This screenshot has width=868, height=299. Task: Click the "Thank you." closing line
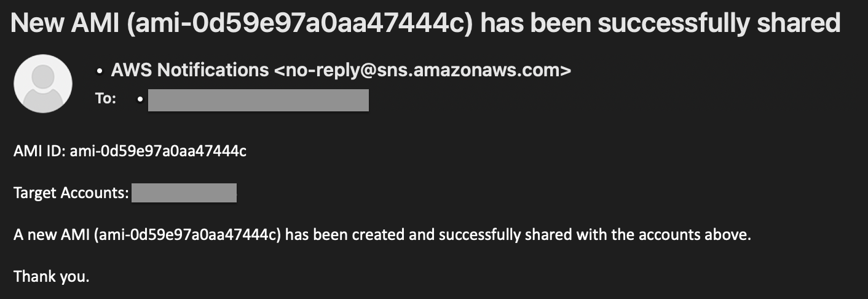pos(52,277)
